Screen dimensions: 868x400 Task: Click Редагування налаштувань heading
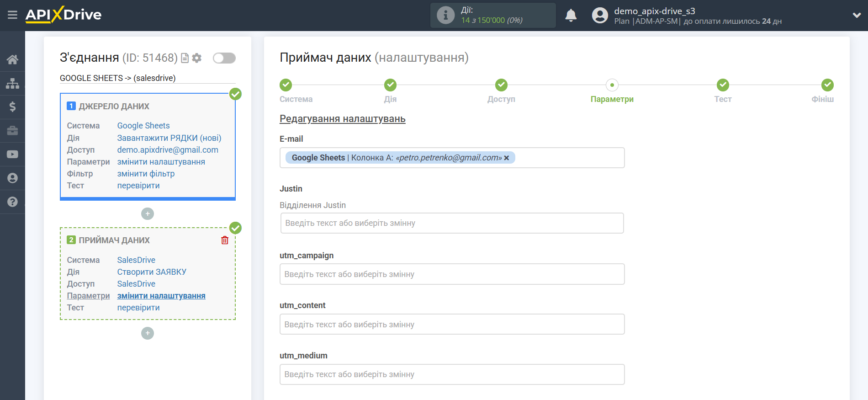(x=343, y=119)
